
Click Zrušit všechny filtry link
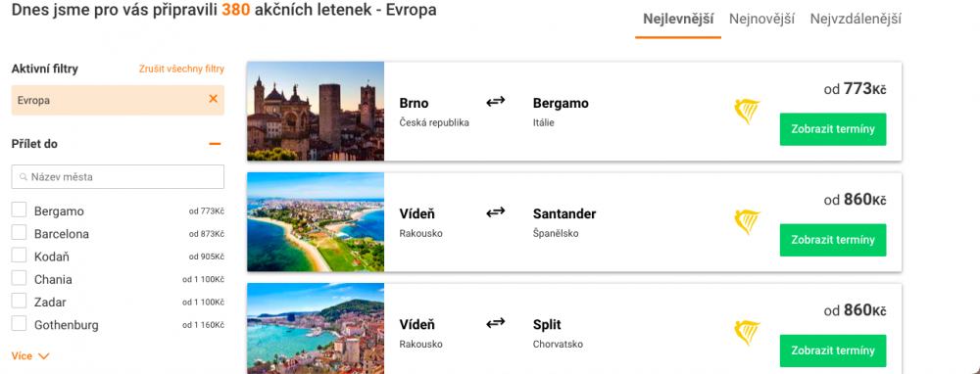pyautogui.click(x=181, y=69)
